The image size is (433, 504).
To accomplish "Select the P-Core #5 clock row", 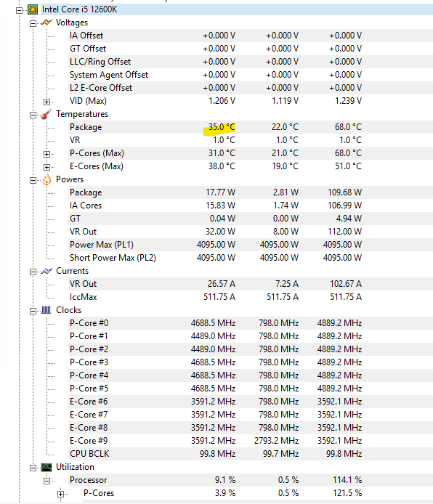I will [x=251, y=389].
